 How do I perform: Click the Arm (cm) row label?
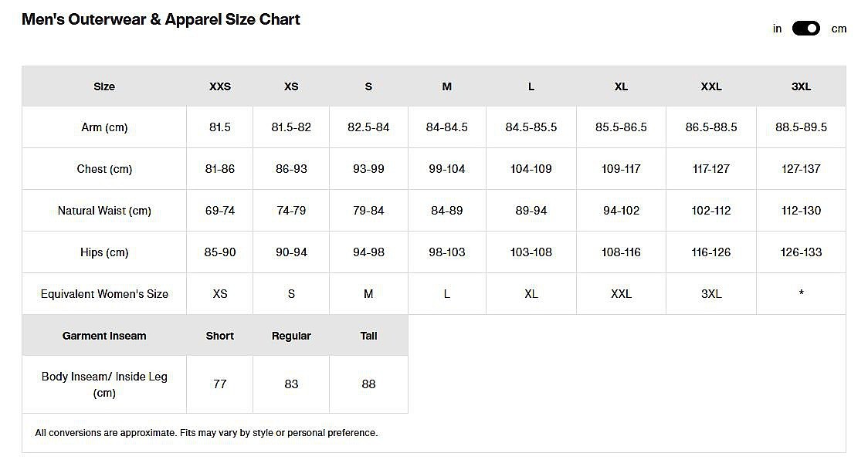coord(104,128)
